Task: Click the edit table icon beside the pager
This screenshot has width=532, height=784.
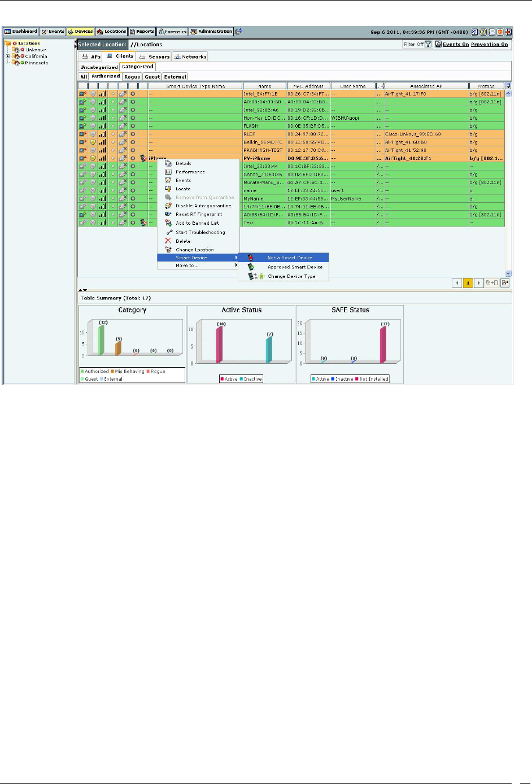Action: (505, 283)
